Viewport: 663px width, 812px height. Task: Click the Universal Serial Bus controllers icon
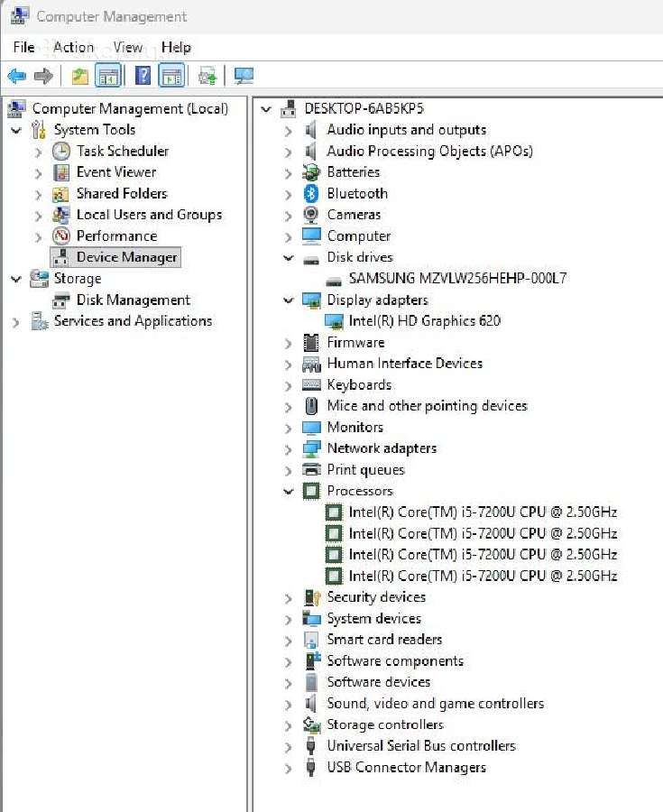point(310,746)
